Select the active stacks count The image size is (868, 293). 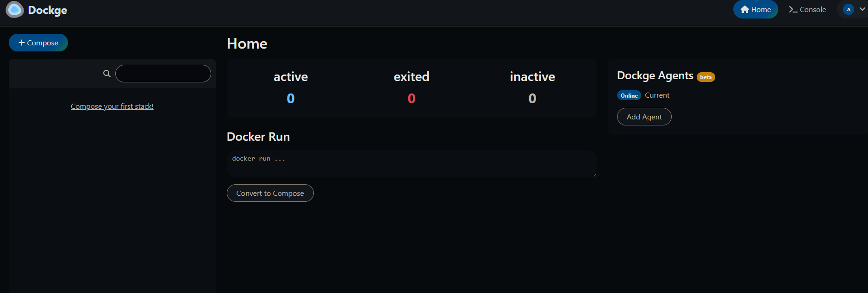coord(291,98)
